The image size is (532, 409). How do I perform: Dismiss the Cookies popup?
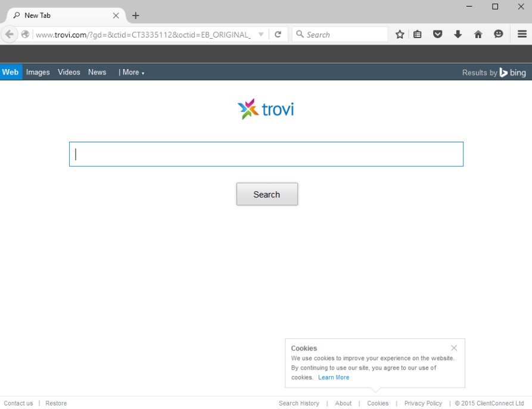[x=454, y=348]
